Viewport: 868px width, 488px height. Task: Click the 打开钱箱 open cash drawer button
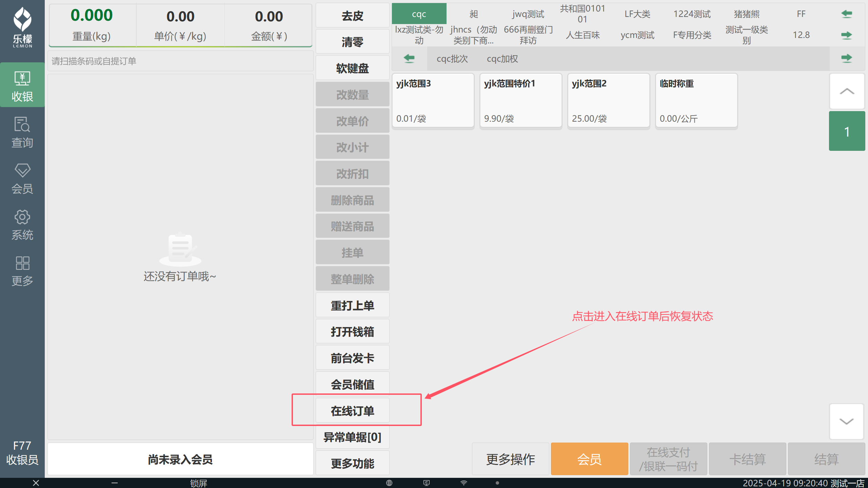[x=353, y=331]
